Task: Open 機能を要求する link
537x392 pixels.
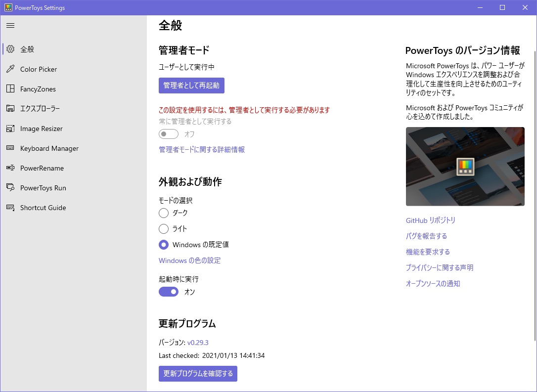Action: [428, 252]
